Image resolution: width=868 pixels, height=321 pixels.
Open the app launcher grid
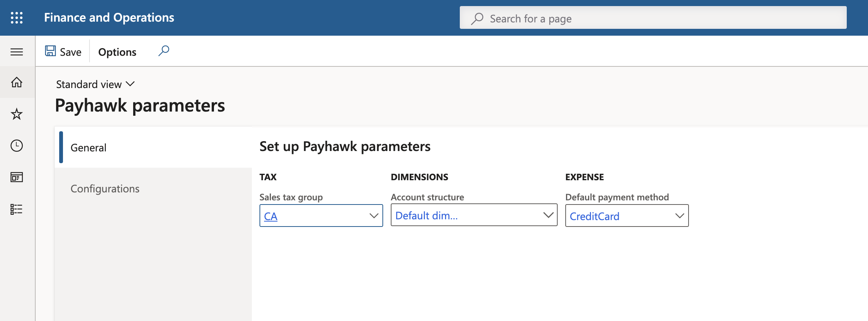click(17, 18)
